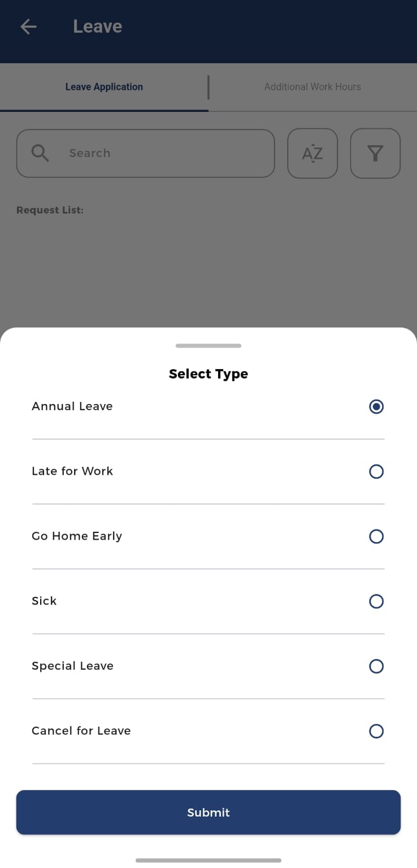Click the Search input field
Image resolution: width=417 pixels, height=868 pixels.
164,153
